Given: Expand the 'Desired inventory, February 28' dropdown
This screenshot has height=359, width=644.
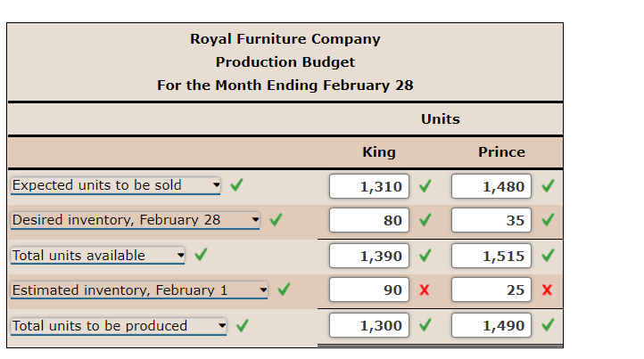Looking at the screenshot, I should (135, 220).
